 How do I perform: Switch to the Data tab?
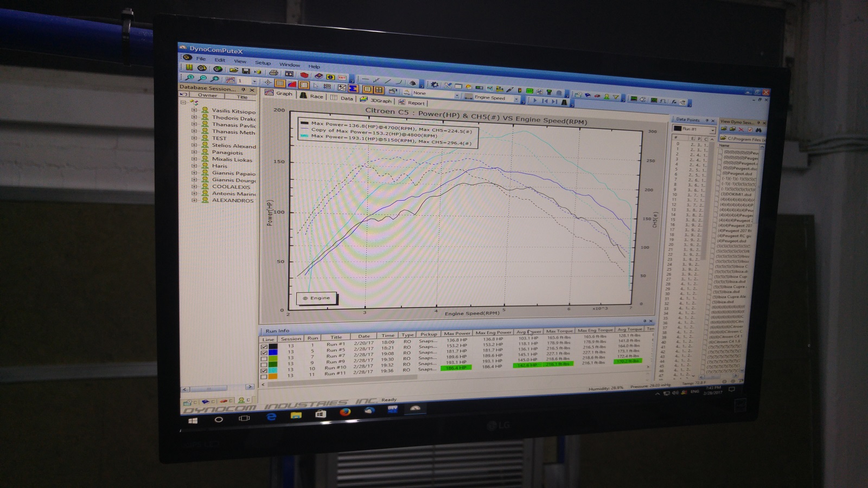click(342, 98)
